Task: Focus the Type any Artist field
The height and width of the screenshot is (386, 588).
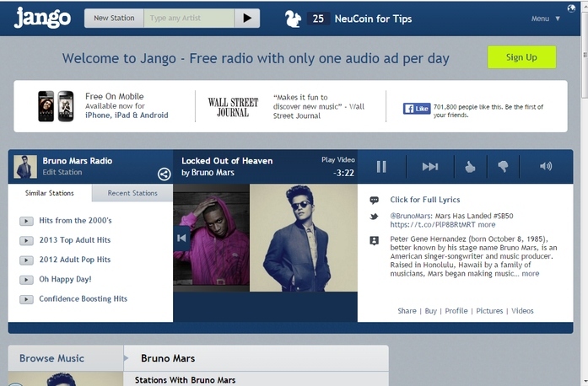Action: [189, 18]
